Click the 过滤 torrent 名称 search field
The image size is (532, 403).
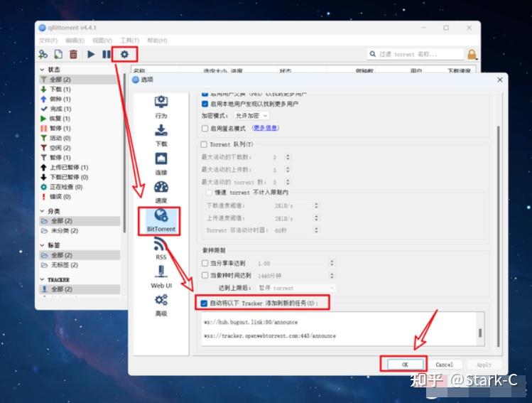[416, 54]
